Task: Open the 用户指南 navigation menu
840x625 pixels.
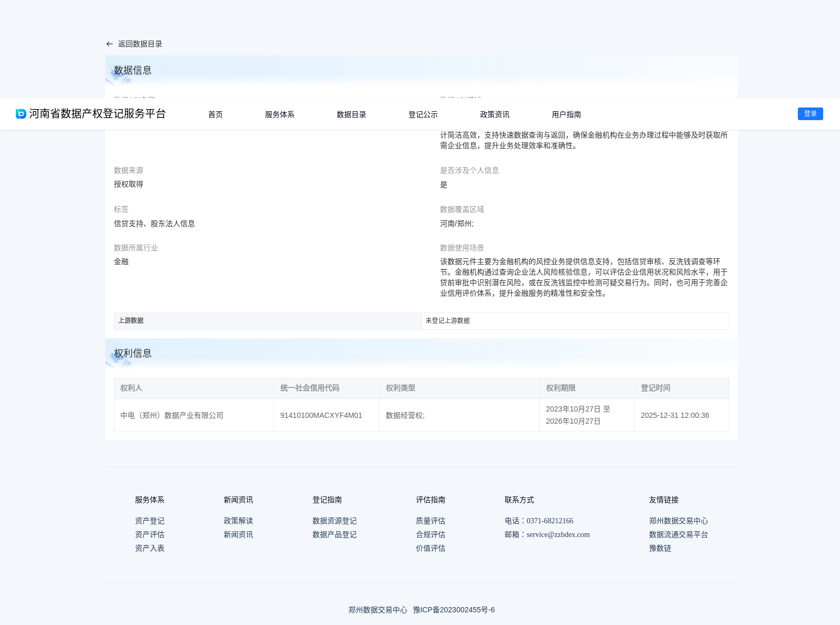Action: pos(566,114)
